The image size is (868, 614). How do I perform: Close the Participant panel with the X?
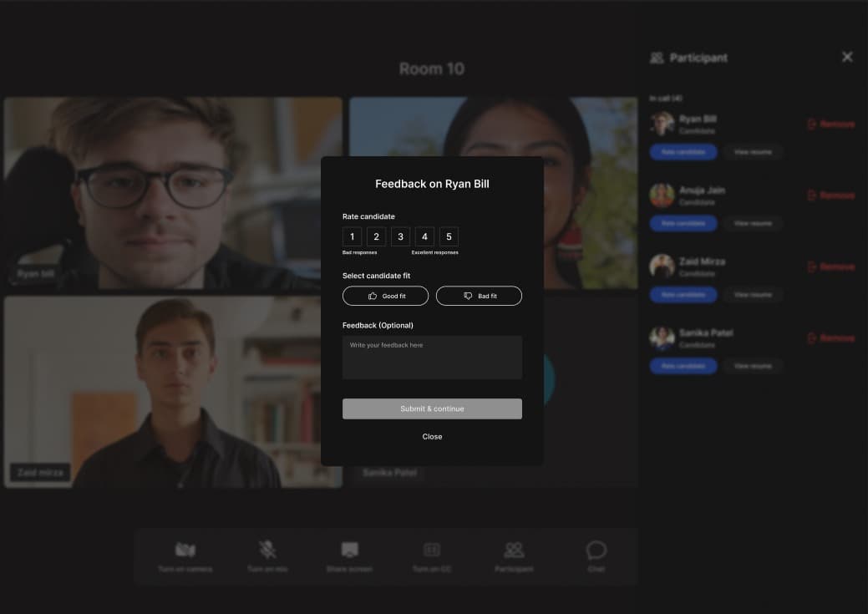tap(847, 57)
